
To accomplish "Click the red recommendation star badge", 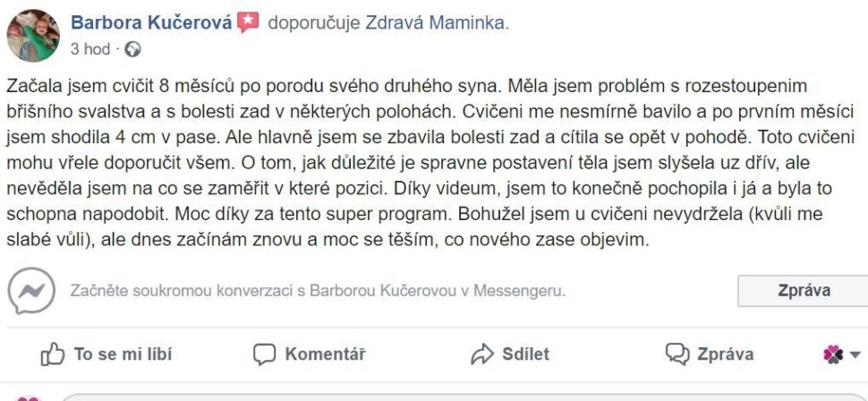I will 248,23.
